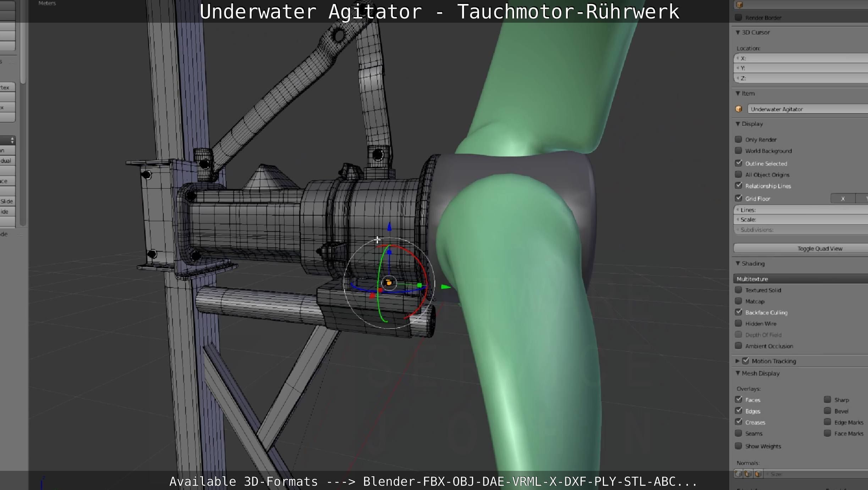Click the grid Lines value field
This screenshot has width=868, height=490.
(x=801, y=210)
